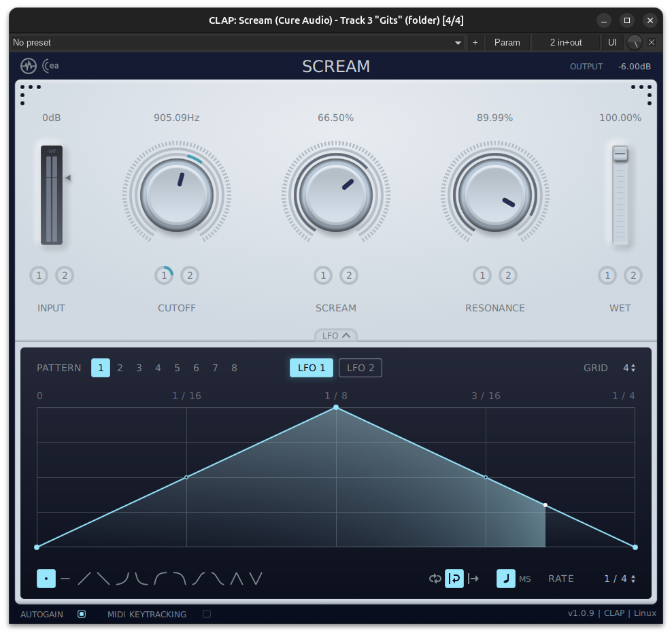Click the Param button
This screenshot has height=635, width=672.
click(x=507, y=42)
